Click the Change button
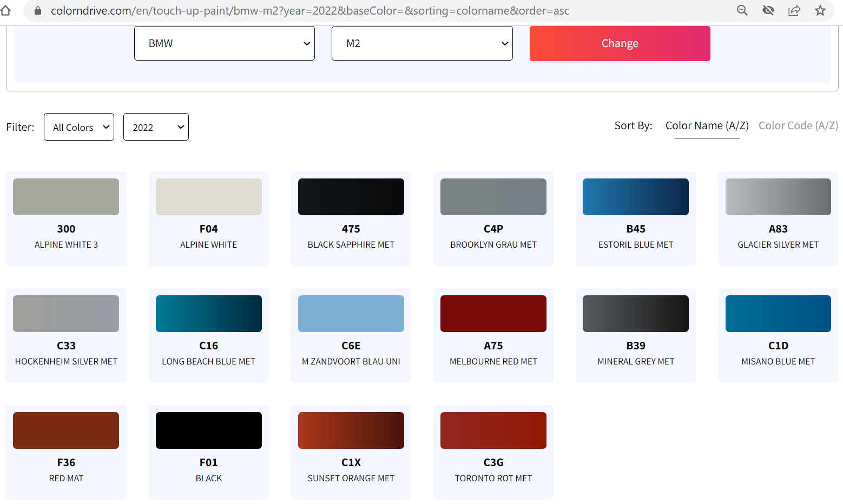 [x=620, y=43]
